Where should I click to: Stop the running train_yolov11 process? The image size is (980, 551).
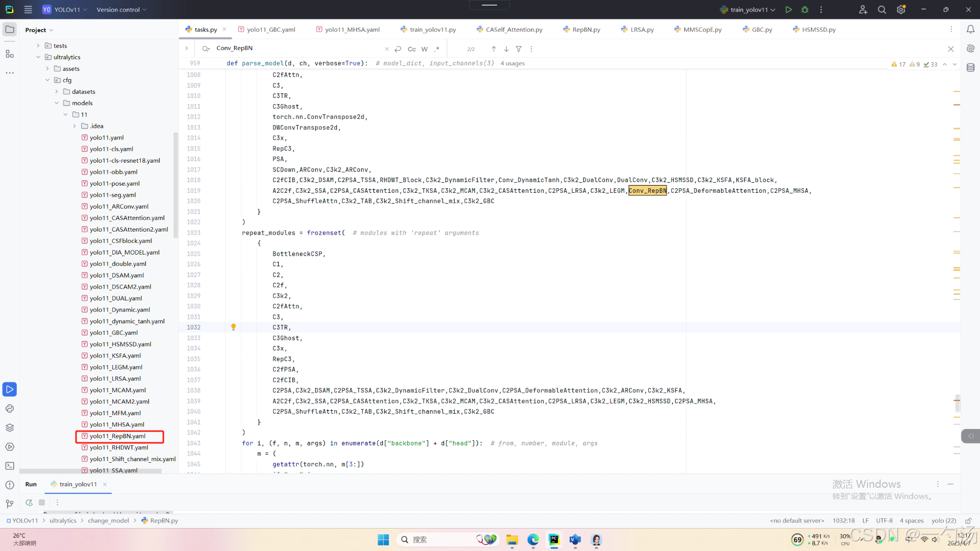click(x=42, y=503)
